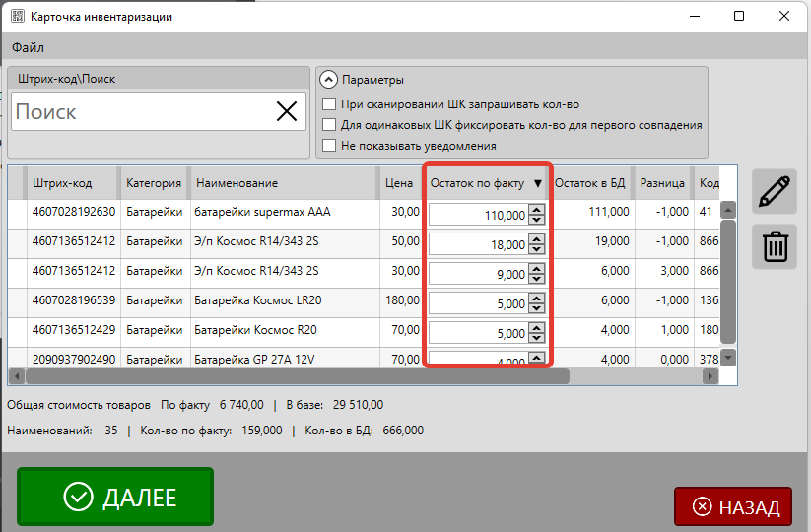
Task: Sort by 'Остаток по факту' column header
Action: (x=477, y=183)
